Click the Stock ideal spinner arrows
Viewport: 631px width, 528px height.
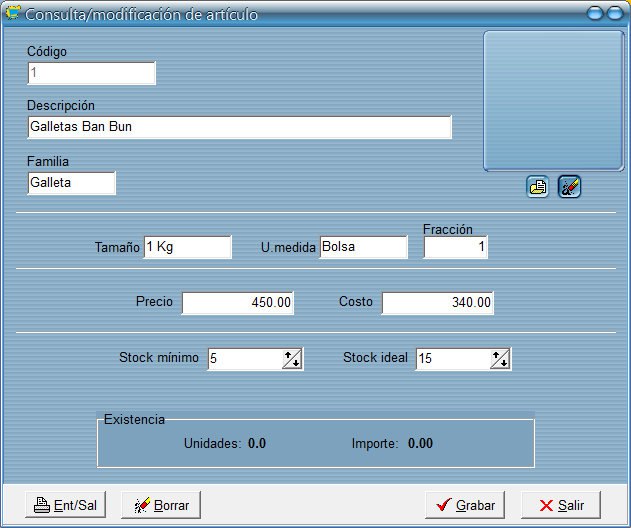pyautogui.click(x=500, y=359)
